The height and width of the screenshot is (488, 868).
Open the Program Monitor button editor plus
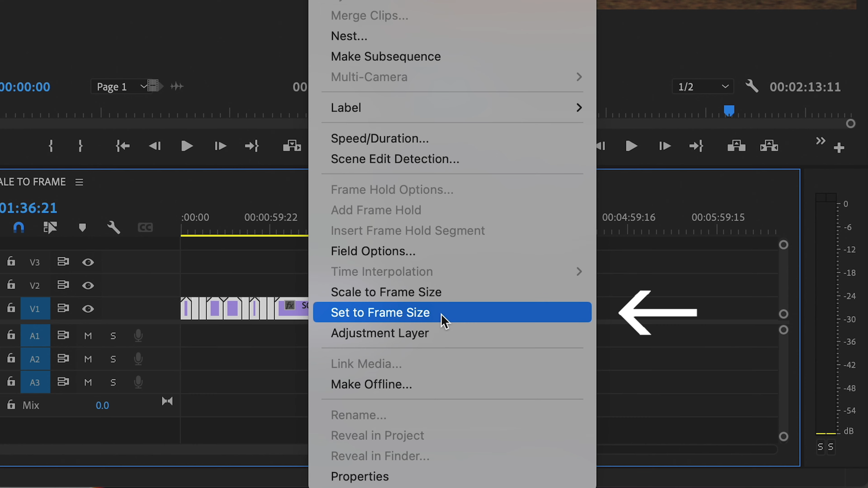pyautogui.click(x=839, y=147)
